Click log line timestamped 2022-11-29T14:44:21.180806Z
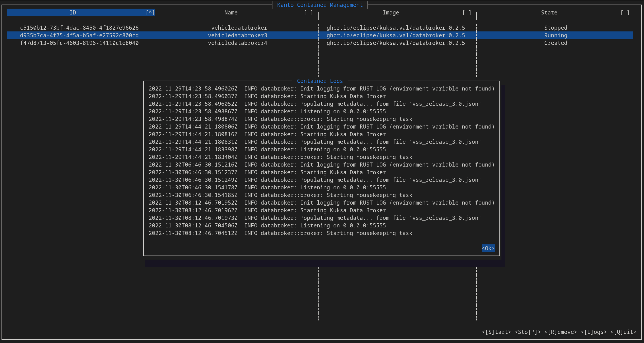Screen dimensions: 644x343 point(322,127)
